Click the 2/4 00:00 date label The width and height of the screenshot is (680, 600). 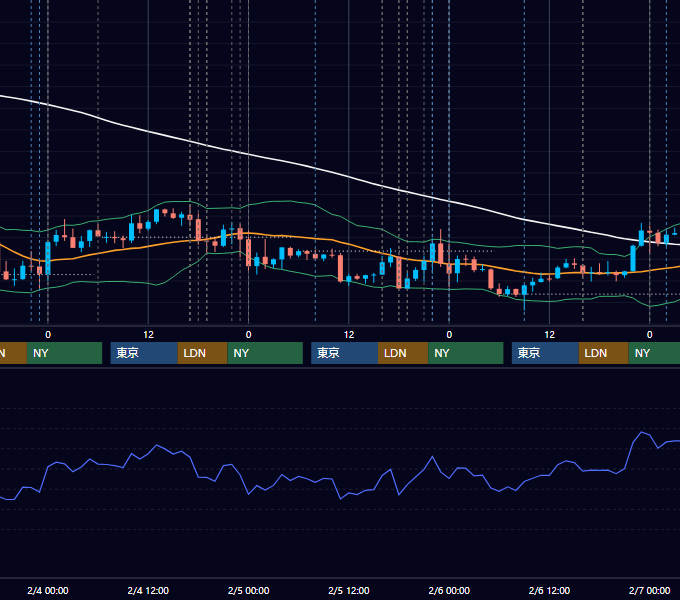coord(48,590)
